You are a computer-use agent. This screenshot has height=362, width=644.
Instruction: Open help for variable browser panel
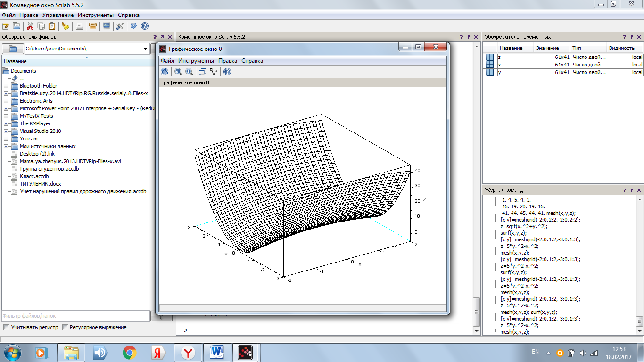click(625, 37)
